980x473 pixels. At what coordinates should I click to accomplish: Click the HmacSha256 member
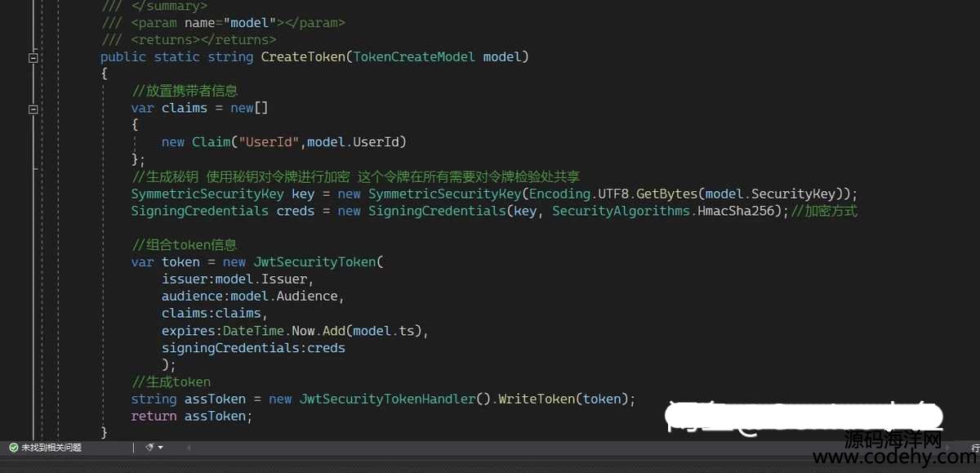(x=736, y=211)
